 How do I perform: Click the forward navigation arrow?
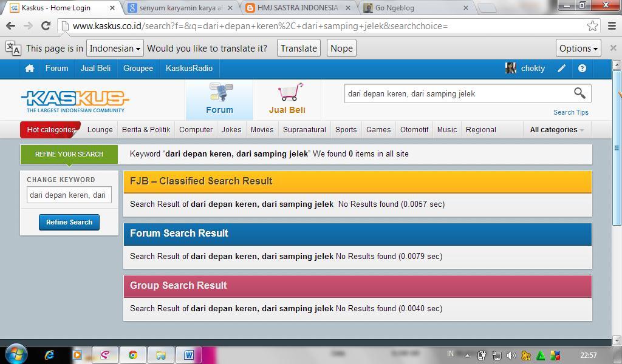(x=28, y=25)
